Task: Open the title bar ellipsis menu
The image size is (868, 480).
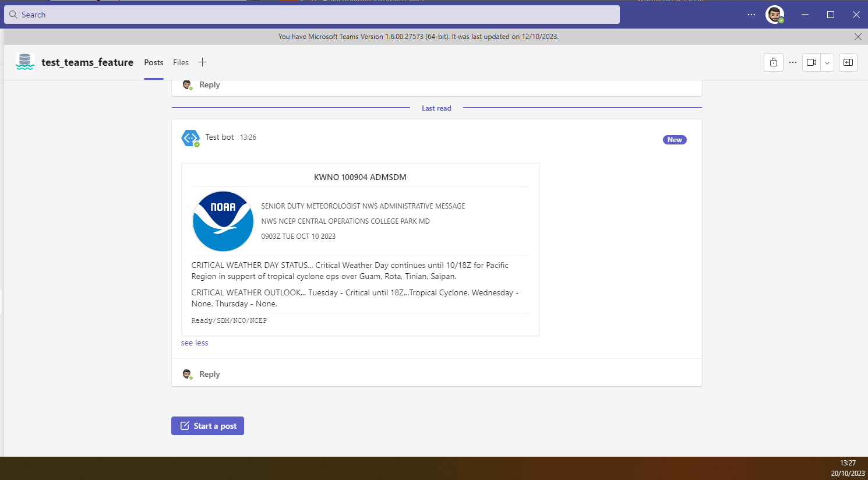Action: [x=751, y=15]
